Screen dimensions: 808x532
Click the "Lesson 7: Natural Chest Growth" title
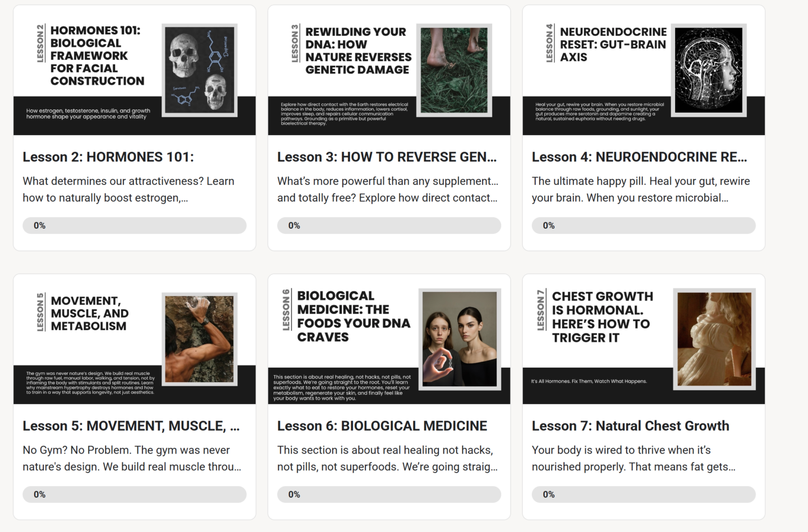[631, 426]
